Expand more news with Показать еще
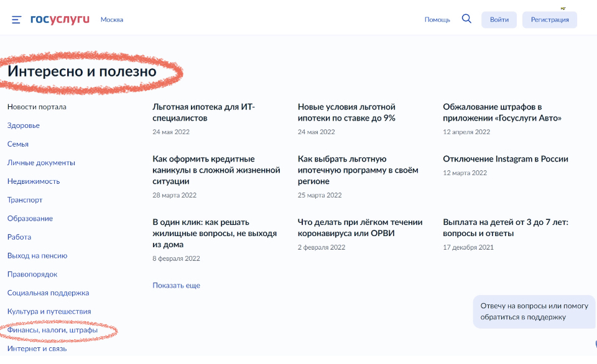Viewport: 597px width, 364px height. [x=176, y=284]
